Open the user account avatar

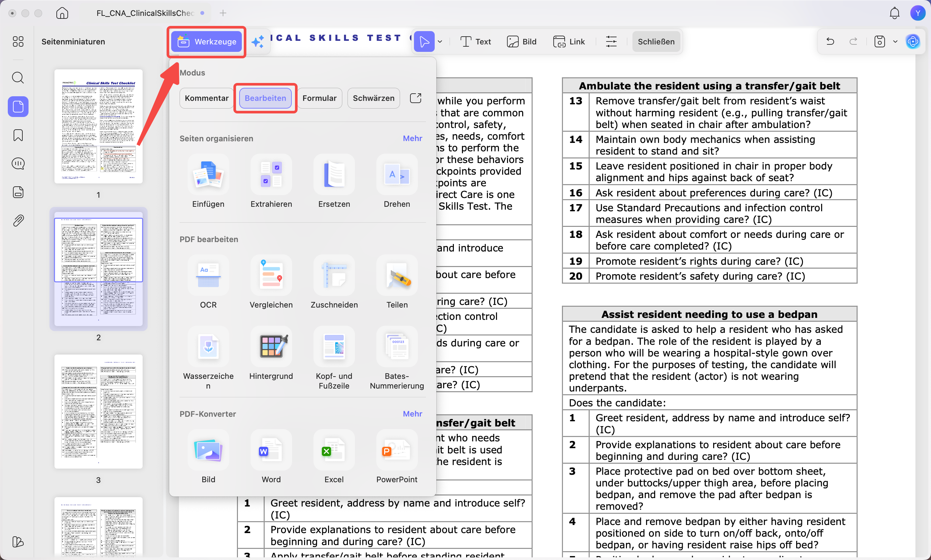pos(918,13)
